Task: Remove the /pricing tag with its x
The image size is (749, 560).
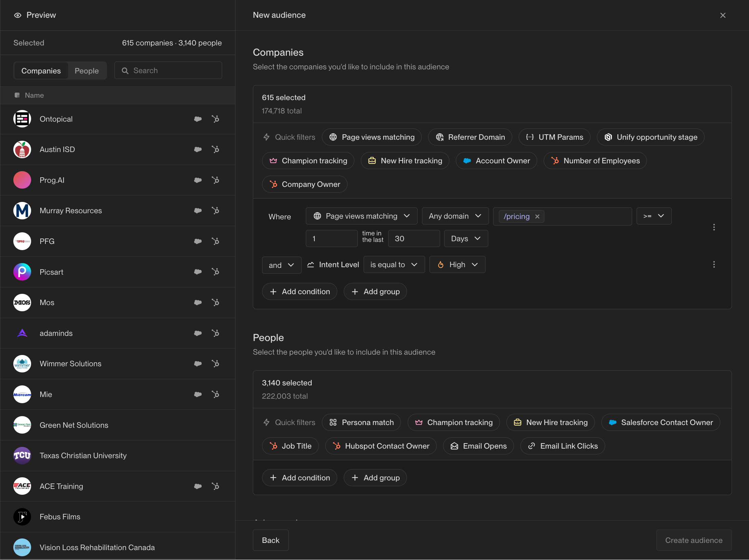Action: [x=537, y=217]
